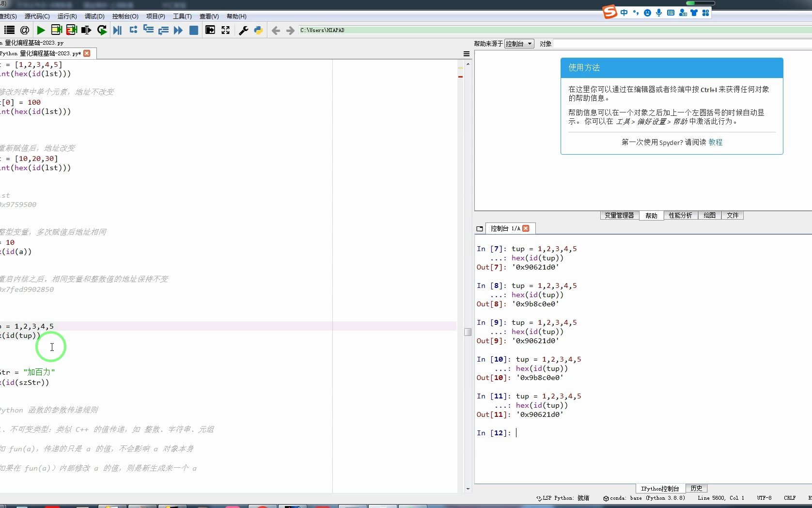Close the 控制台 1/A console tab

526,228
